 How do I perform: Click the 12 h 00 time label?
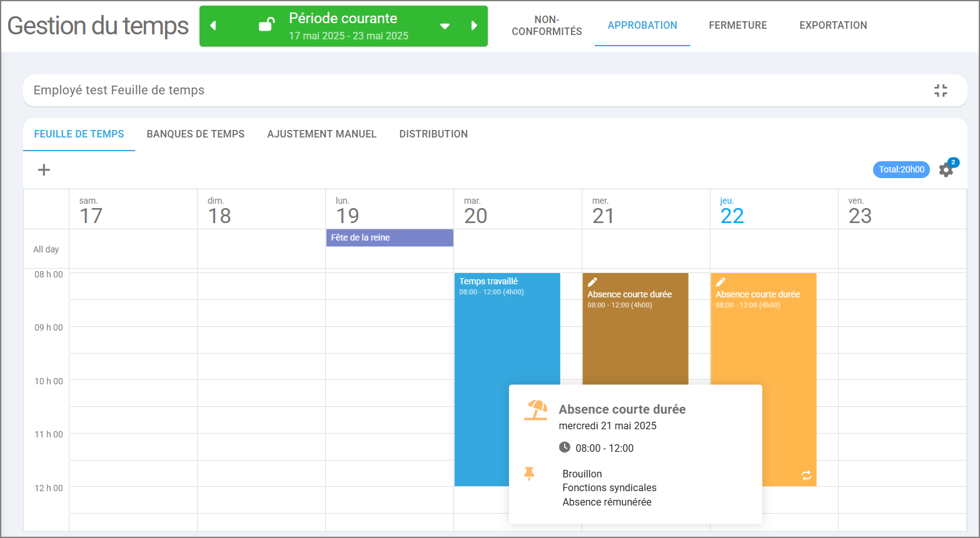click(x=49, y=488)
